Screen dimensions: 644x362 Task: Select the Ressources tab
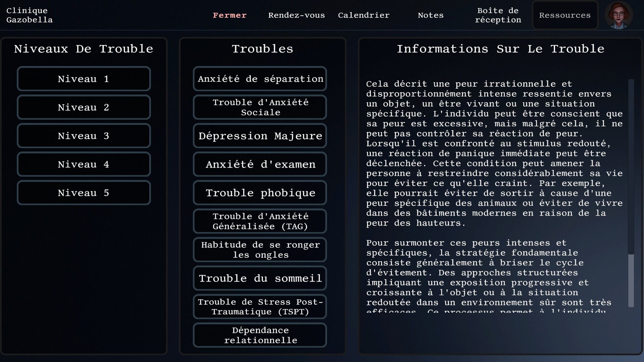[565, 15]
